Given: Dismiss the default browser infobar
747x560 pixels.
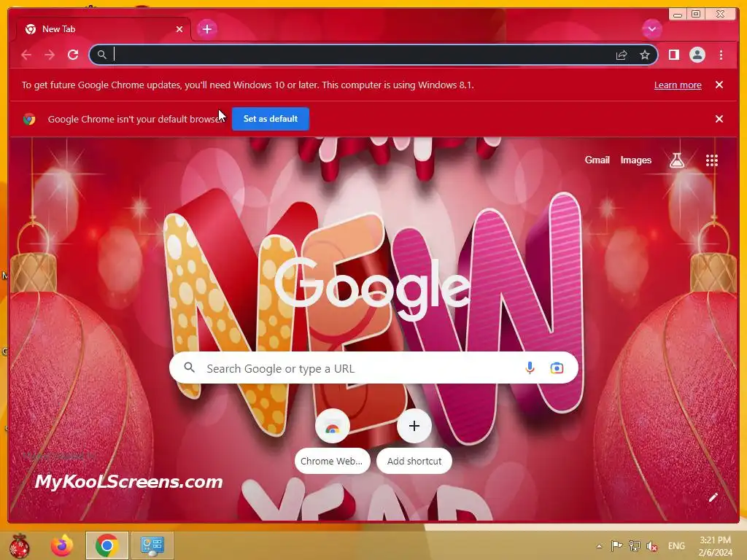Looking at the screenshot, I should coord(719,119).
